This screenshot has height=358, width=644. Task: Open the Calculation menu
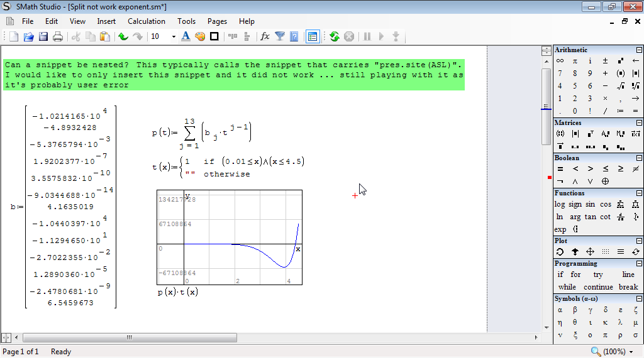click(x=146, y=21)
